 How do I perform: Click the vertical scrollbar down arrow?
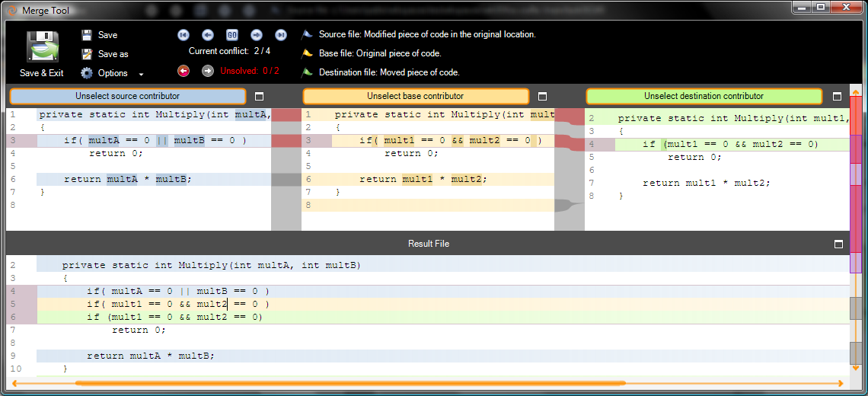tap(856, 368)
